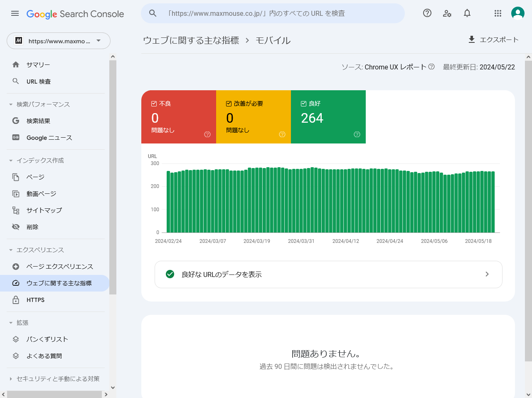This screenshot has height=398, width=532.
Task: Click the help icon on the 良好 card
Action: pyautogui.click(x=357, y=134)
